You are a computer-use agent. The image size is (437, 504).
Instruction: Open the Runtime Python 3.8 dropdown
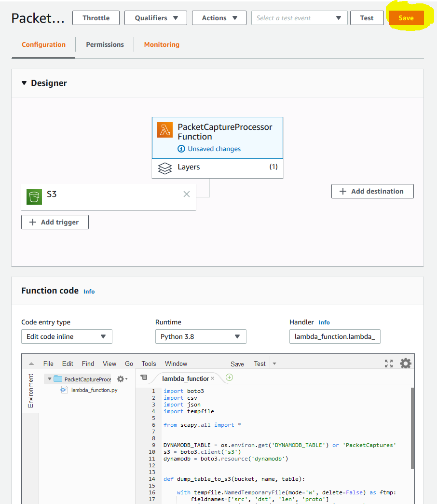(x=201, y=336)
